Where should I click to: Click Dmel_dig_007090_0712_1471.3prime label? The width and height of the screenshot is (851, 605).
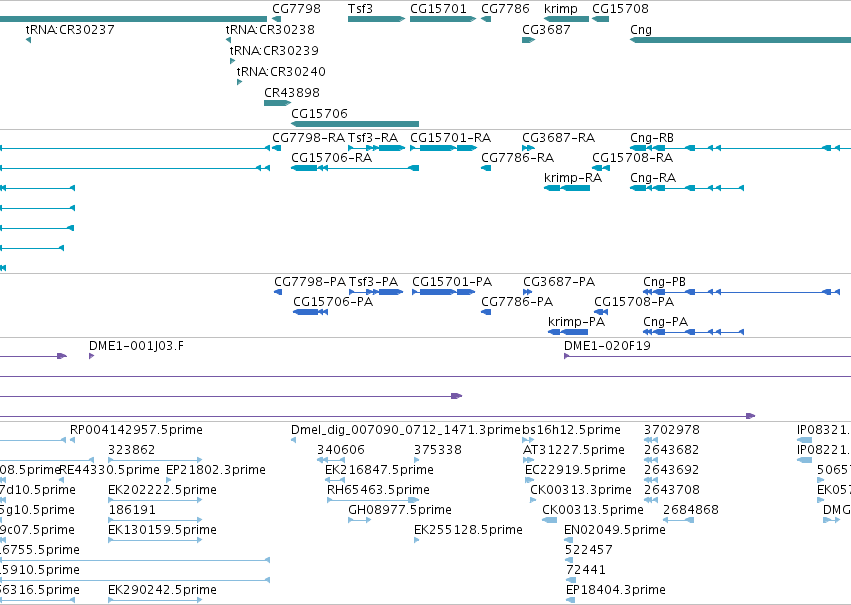tap(405, 430)
